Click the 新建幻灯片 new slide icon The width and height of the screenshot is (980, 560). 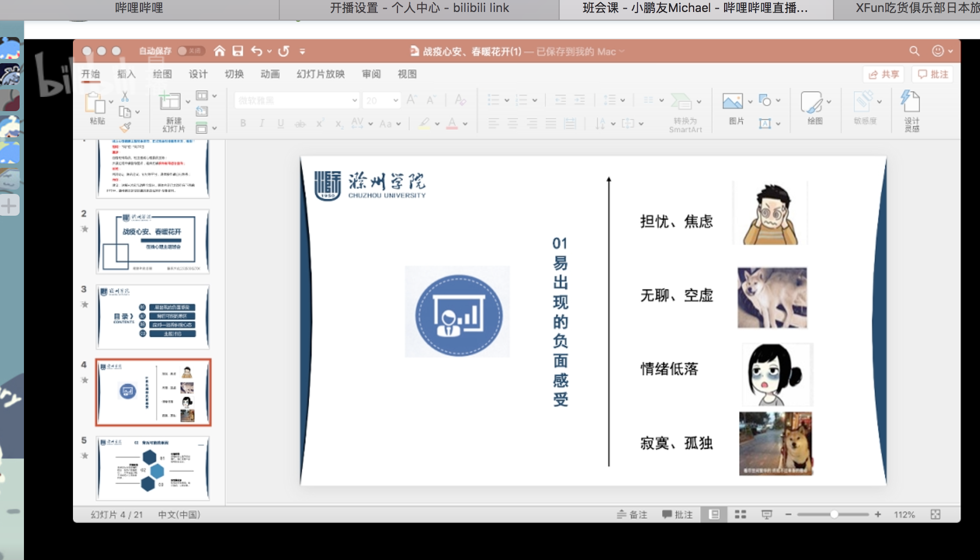tap(169, 101)
